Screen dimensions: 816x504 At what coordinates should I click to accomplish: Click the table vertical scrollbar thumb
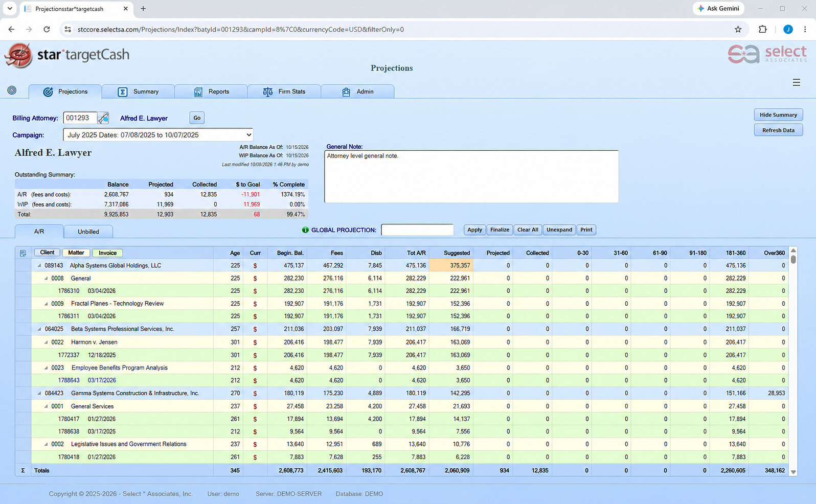tap(794, 259)
